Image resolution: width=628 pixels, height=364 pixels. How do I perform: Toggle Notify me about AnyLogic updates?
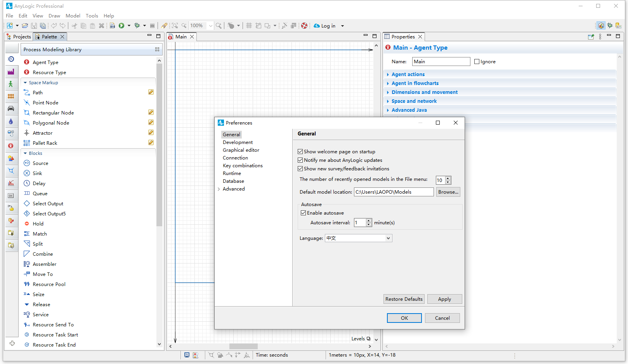click(x=300, y=160)
